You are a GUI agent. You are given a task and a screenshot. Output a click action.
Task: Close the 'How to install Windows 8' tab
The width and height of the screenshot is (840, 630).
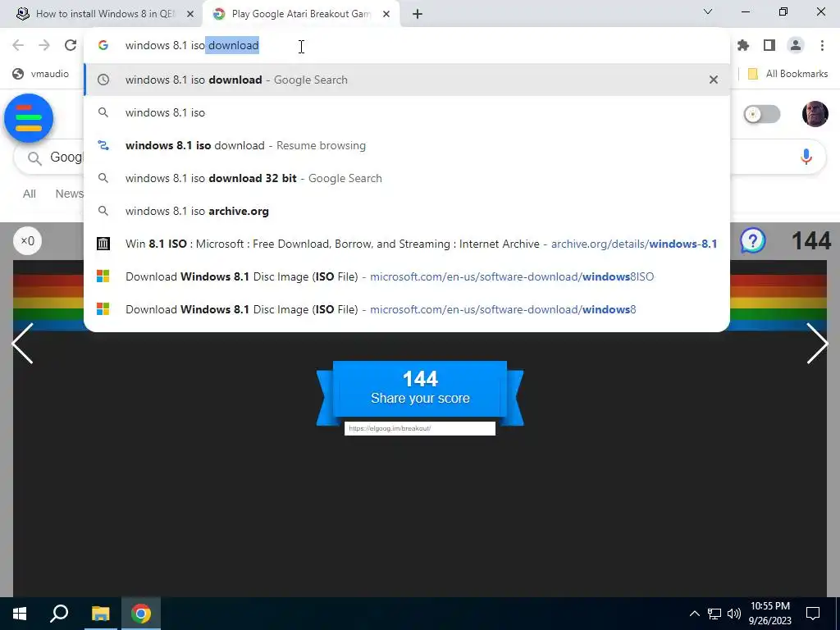click(x=190, y=14)
